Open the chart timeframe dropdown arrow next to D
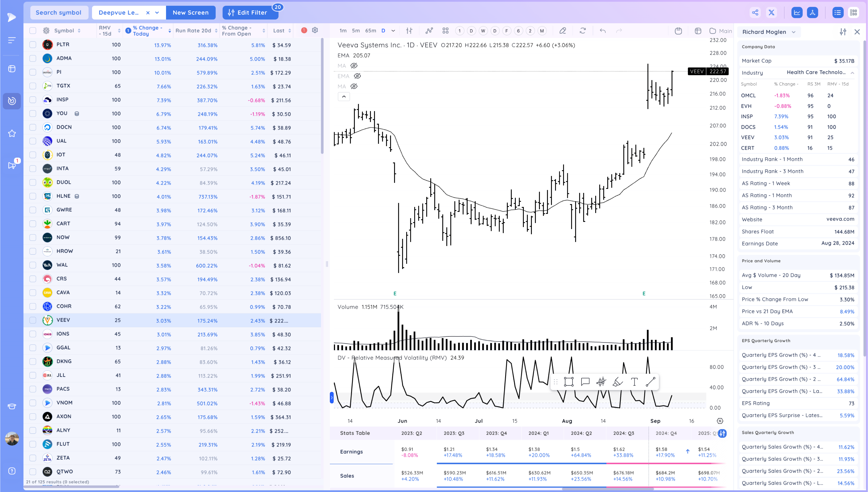This screenshot has width=868, height=492. (x=393, y=31)
